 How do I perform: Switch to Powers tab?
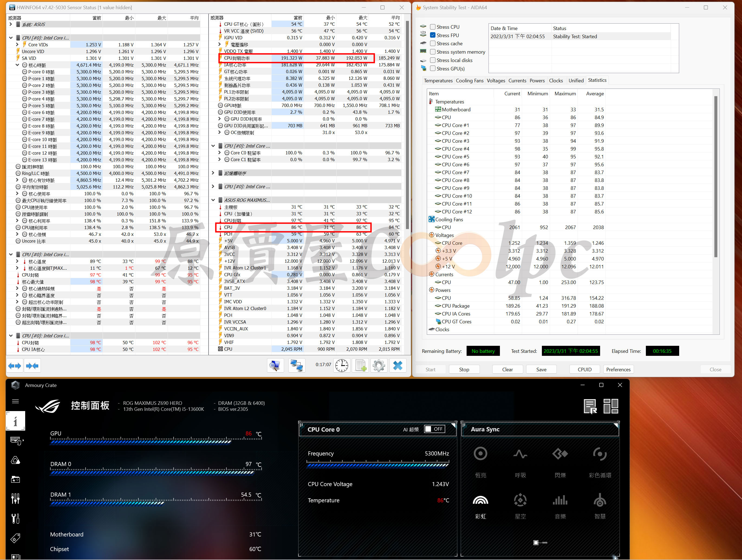tap(537, 80)
